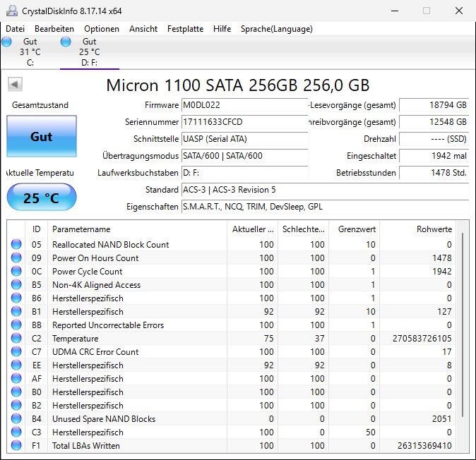Viewport: 476px width, 460px height.
Task: Click status circle of row ID B6
Action: [x=16, y=298]
